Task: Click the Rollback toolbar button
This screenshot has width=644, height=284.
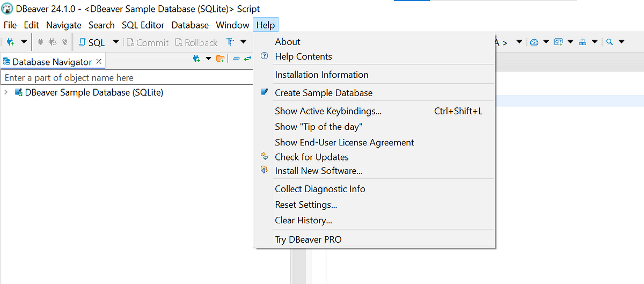Action: coord(196,42)
